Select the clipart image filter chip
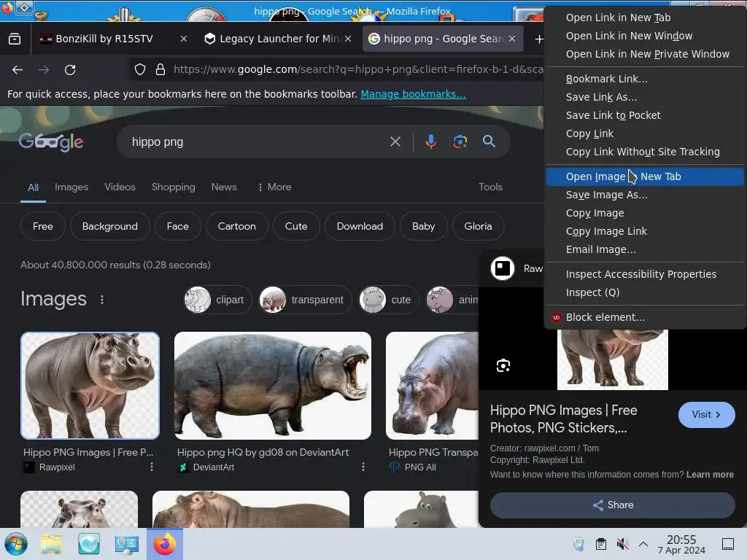Screen dimensions: 747x560 tap(217, 300)
